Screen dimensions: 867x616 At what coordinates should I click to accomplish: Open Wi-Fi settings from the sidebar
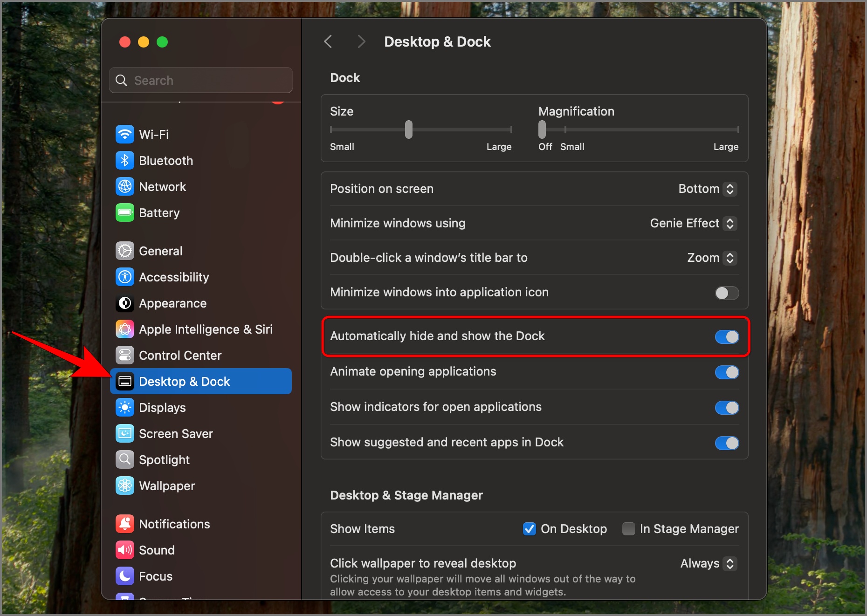pyautogui.click(x=153, y=134)
